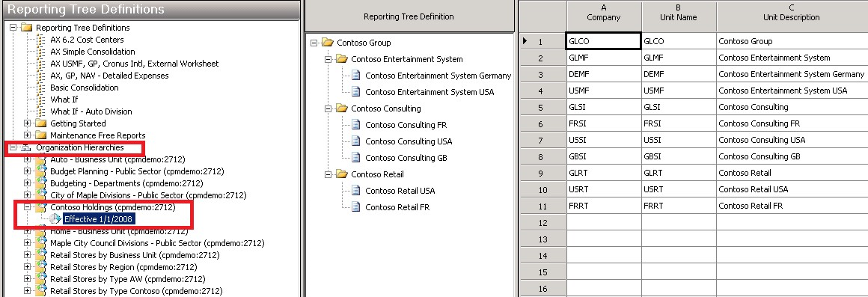Click the Organization Hierarchies node icon
Image resolution: width=868 pixels, height=297 pixels.
27,147
